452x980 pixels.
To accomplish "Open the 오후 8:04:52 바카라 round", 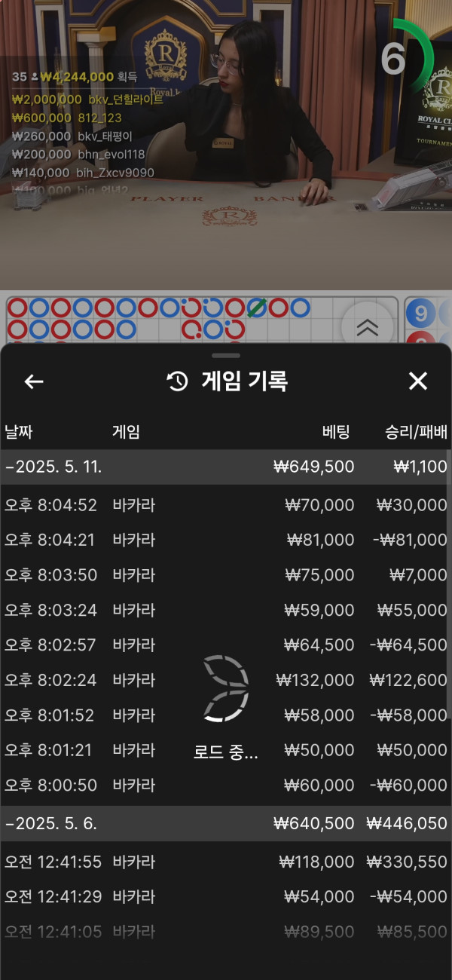I will tap(226, 505).
